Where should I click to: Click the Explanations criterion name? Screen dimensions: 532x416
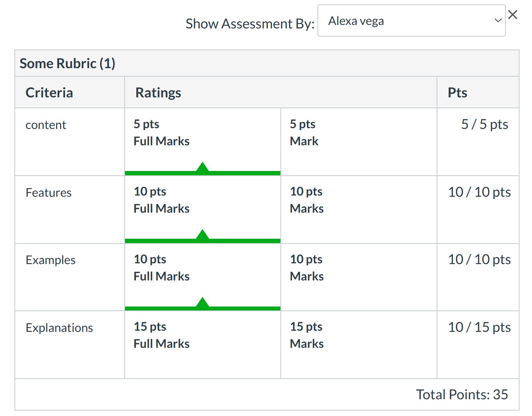pyautogui.click(x=59, y=328)
